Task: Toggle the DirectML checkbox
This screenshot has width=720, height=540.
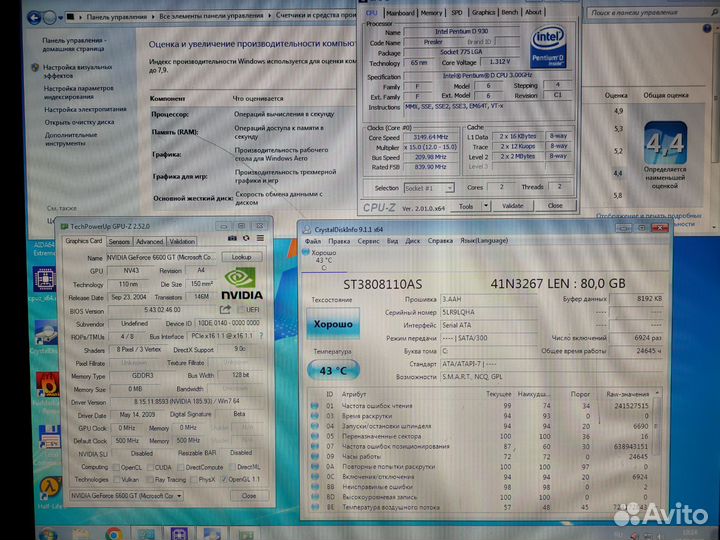Action: [x=233, y=467]
